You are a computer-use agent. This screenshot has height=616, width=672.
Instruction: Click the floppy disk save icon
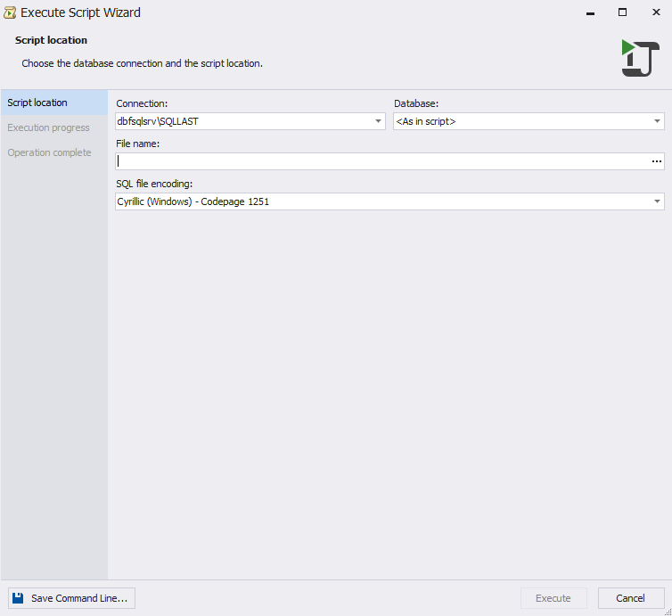[x=18, y=598]
